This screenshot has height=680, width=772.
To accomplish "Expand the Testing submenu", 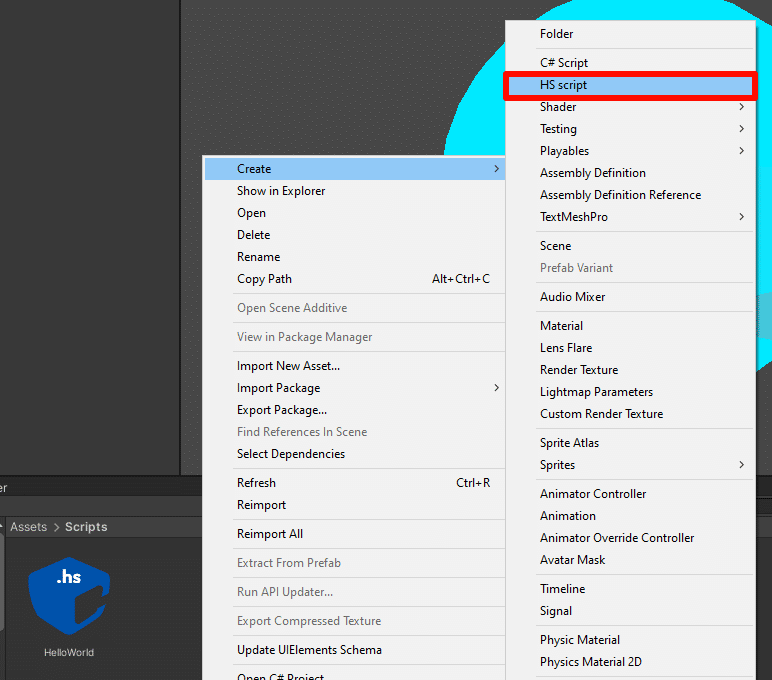I will [x=630, y=129].
